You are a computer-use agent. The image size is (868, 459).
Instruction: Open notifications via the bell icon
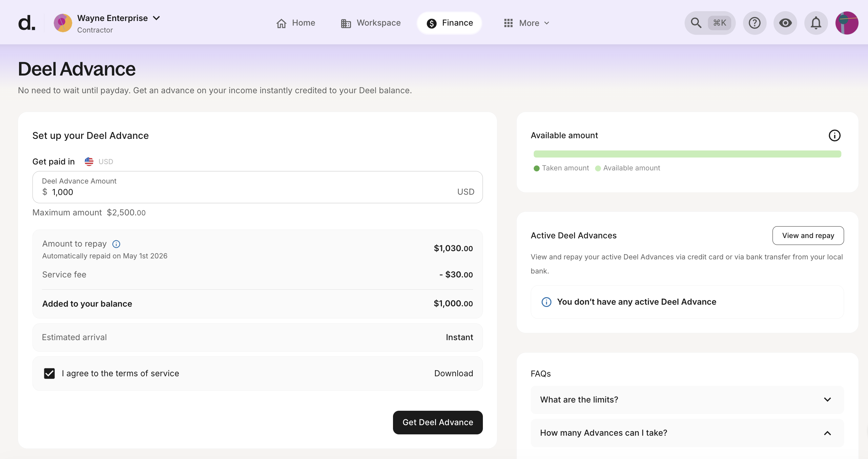click(816, 23)
